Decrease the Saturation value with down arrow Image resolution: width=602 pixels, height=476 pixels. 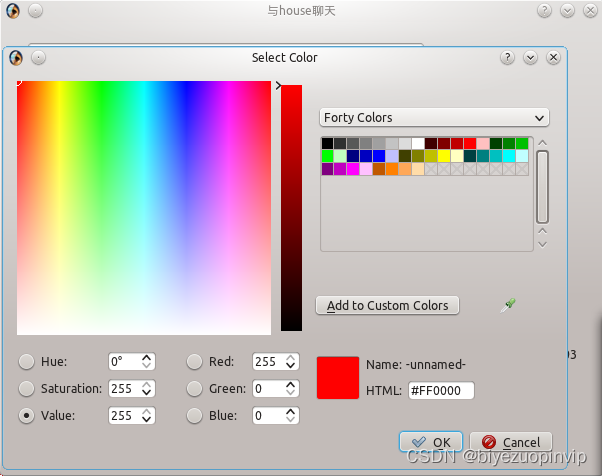146,393
